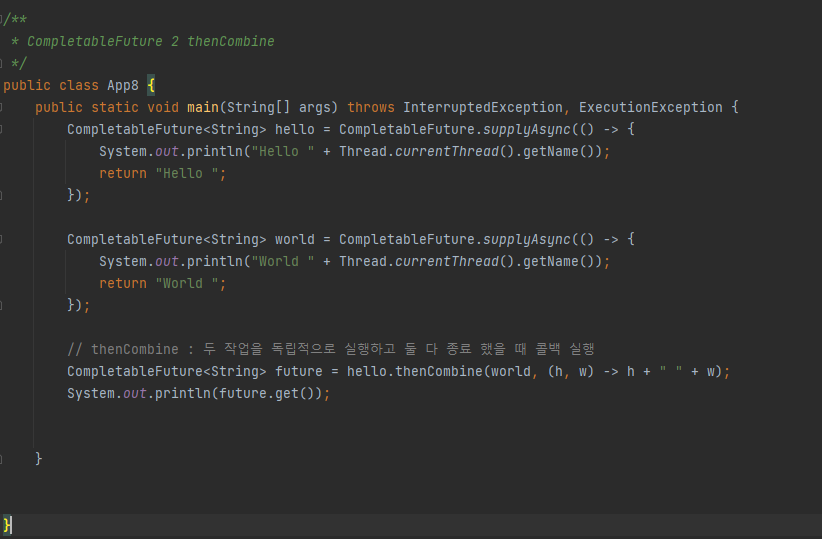Image resolution: width=822 pixels, height=539 pixels.
Task: Click the highlighted opening brace after App8
Action: point(151,85)
